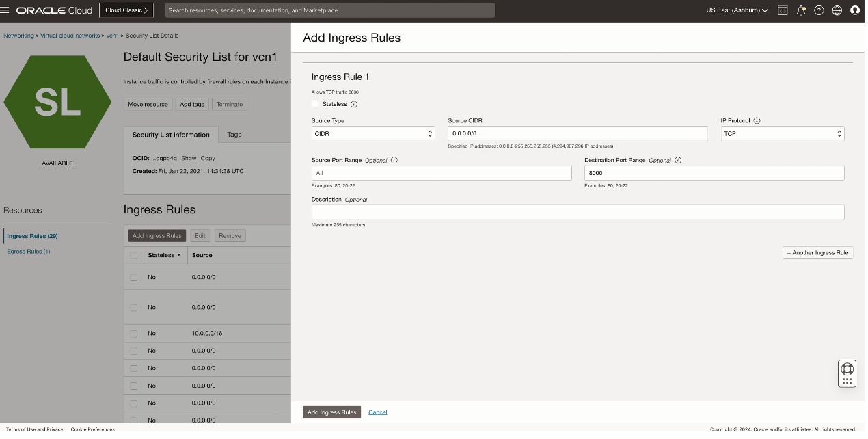Open the language globe icon

[837, 10]
